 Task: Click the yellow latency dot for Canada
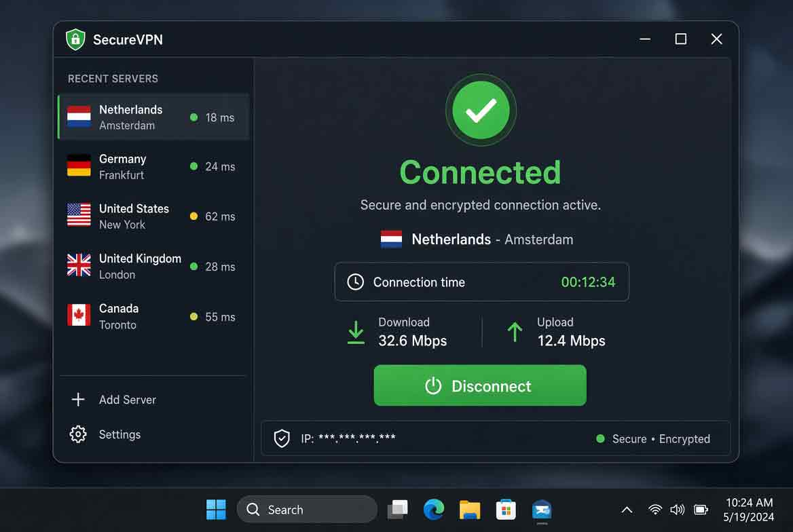coord(193,317)
